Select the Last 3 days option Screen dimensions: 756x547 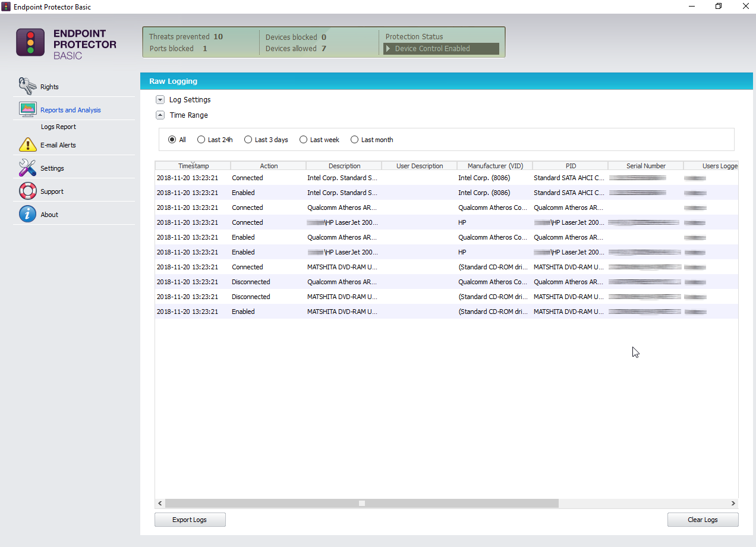click(x=248, y=140)
